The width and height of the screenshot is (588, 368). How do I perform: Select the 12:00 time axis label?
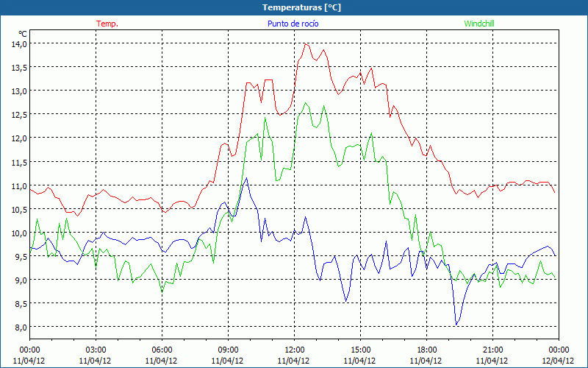[294, 350]
